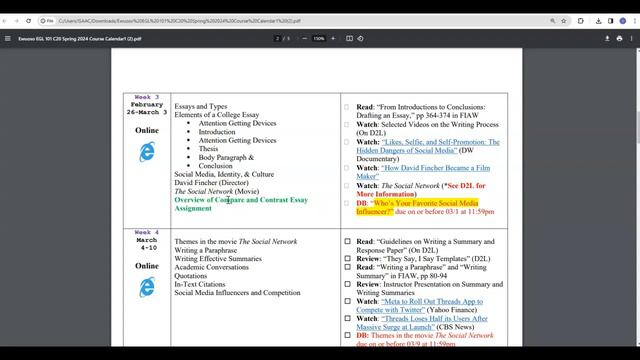This screenshot has width=640, height=360.
Task: Click green 'Overview of Compare and Contrast Essay' text
Action: [x=241, y=204]
